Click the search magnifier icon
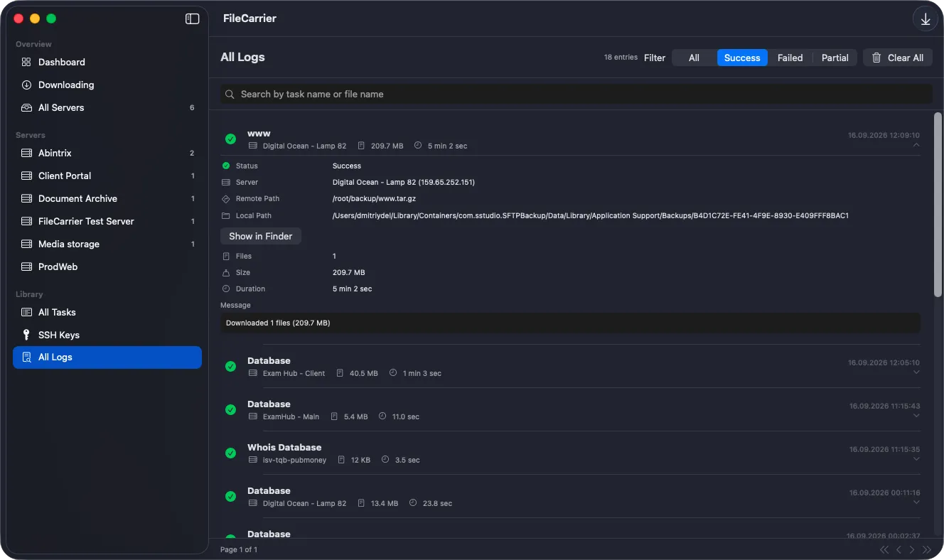The width and height of the screenshot is (944, 560). [230, 94]
